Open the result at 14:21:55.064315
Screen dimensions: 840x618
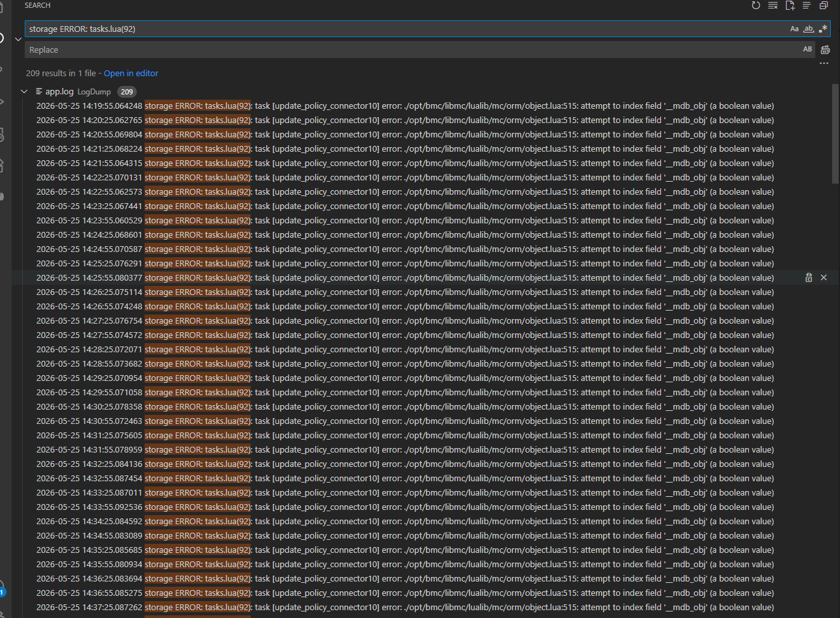point(405,163)
